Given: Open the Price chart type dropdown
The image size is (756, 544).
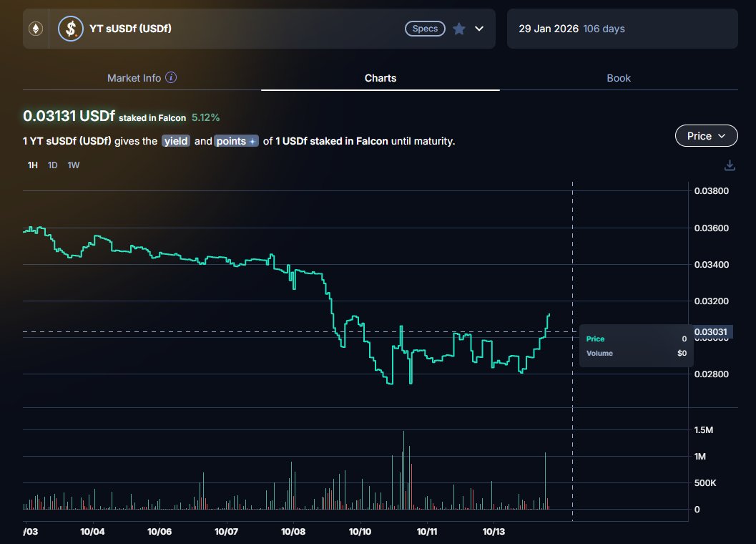Looking at the screenshot, I should [x=706, y=136].
